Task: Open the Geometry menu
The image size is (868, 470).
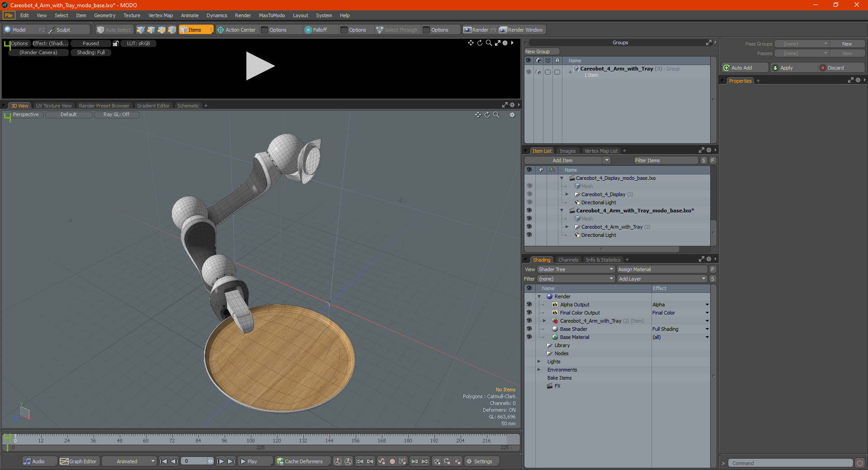Action: click(x=104, y=15)
